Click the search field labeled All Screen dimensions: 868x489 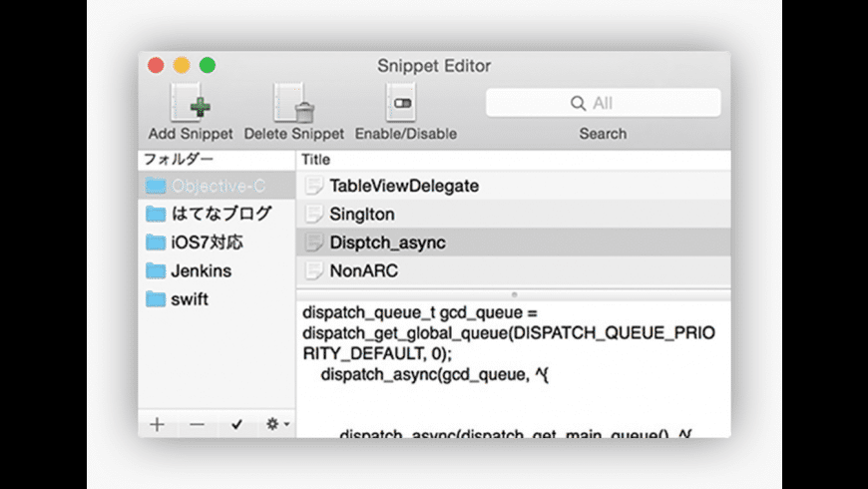coord(603,103)
